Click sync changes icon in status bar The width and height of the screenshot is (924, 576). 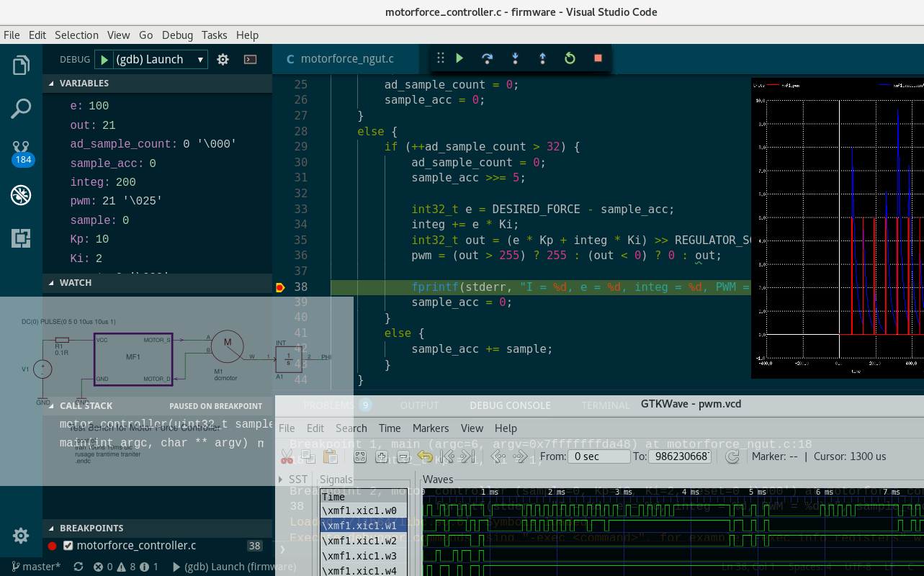[x=78, y=567]
